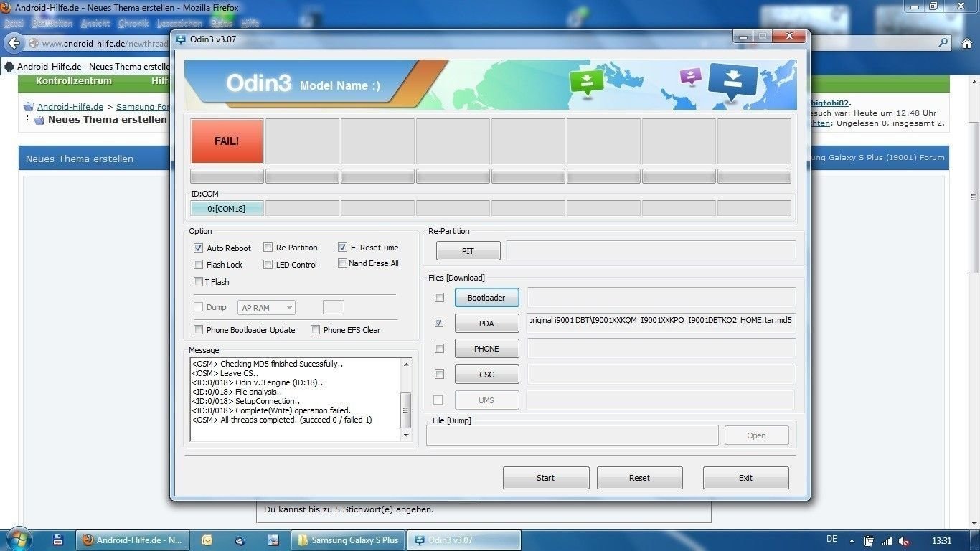Open bigtobi82 username link
Screen dimensions: 980x551
tap(830, 103)
